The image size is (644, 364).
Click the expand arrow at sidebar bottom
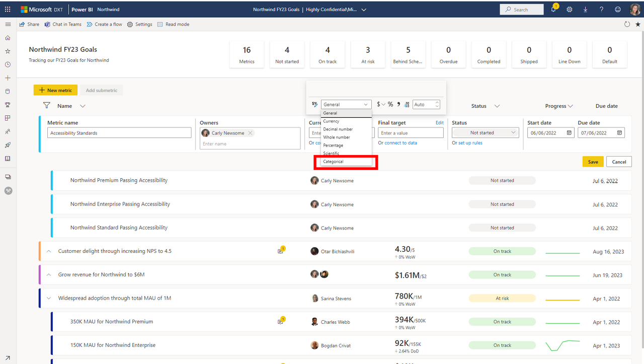[x=8, y=358]
